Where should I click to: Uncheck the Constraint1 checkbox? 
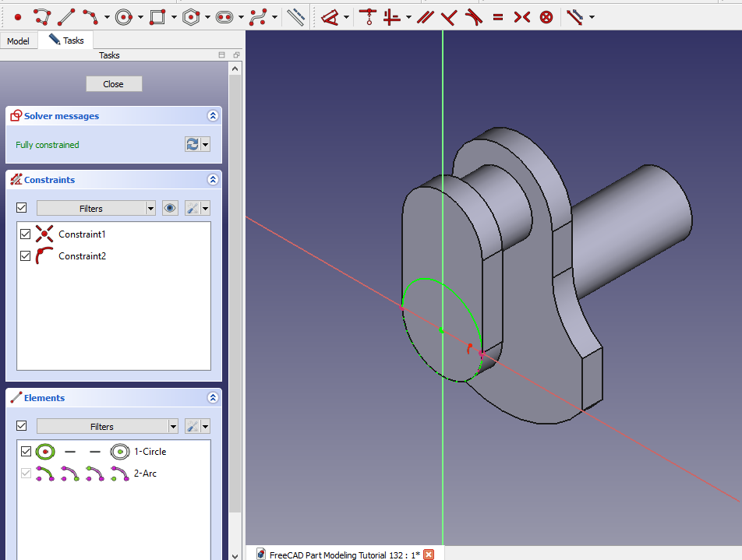tap(25, 234)
